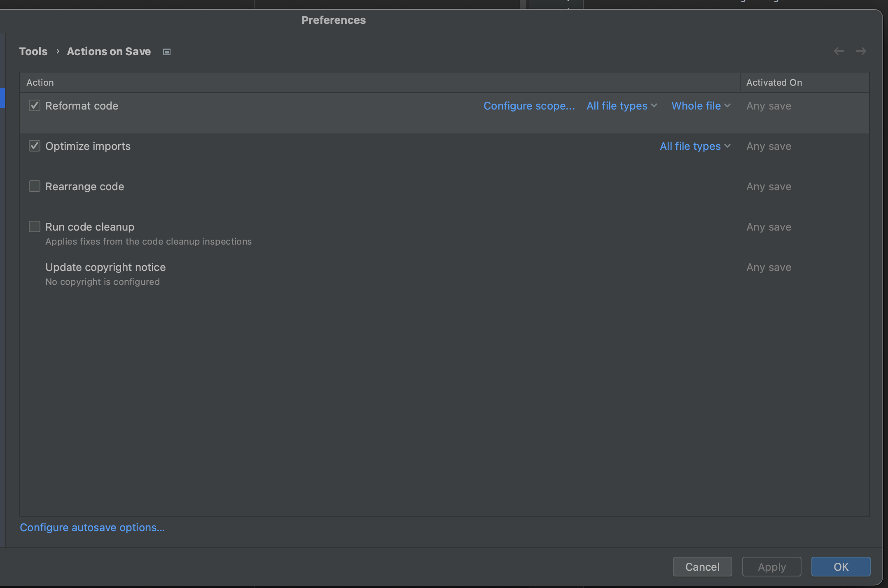Click the project-level settings icon beside Actions on Save
888x588 pixels.
(167, 52)
